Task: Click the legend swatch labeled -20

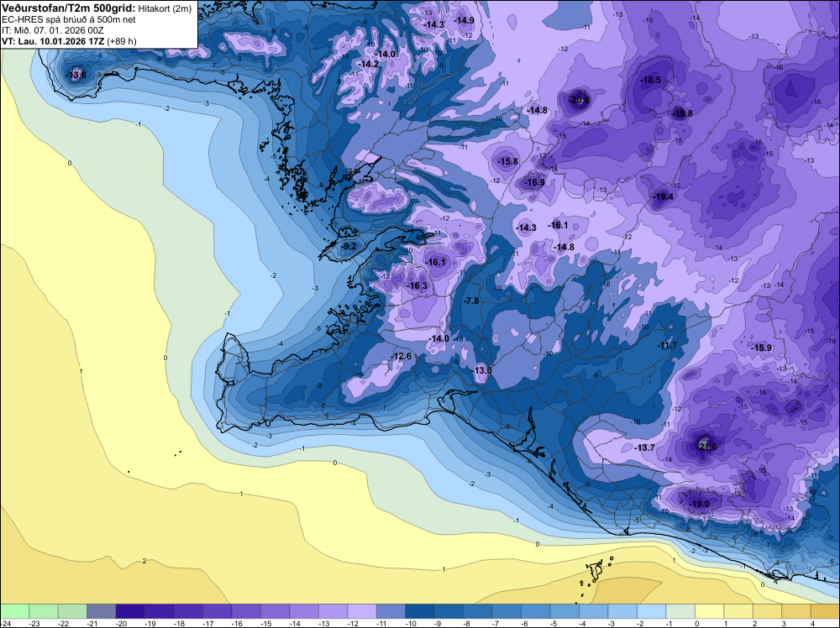Action: pyautogui.click(x=130, y=611)
